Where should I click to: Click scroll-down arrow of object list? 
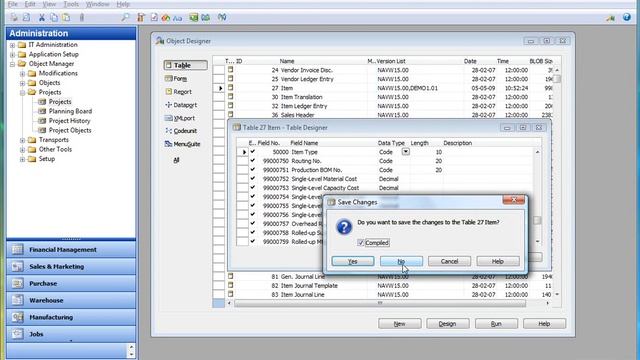[x=557, y=294]
